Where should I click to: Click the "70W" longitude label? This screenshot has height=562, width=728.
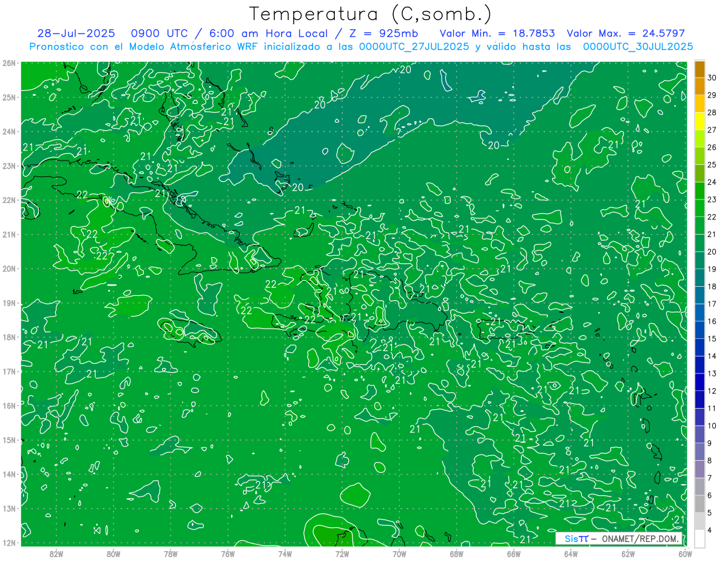pos(399,554)
